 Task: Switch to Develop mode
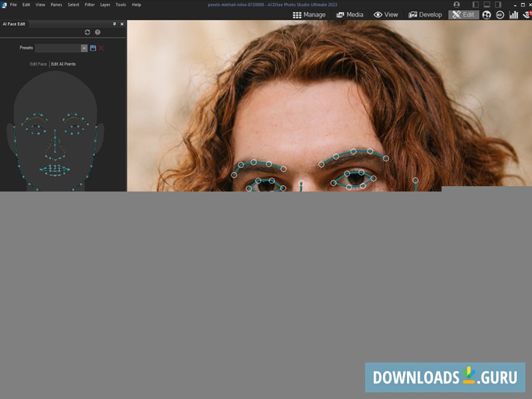click(x=426, y=15)
